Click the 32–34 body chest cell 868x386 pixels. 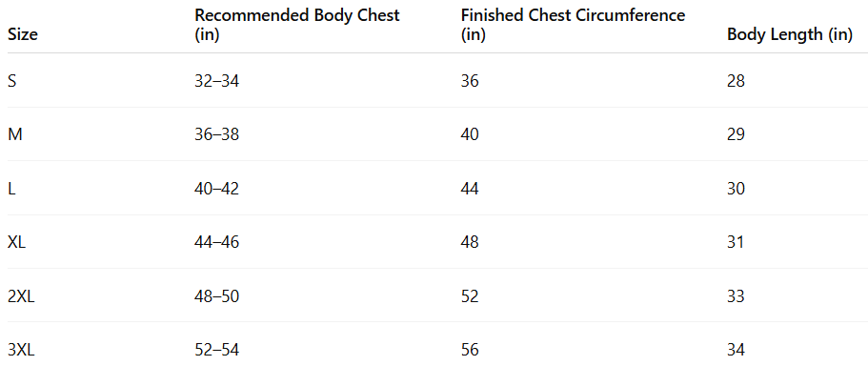click(217, 81)
